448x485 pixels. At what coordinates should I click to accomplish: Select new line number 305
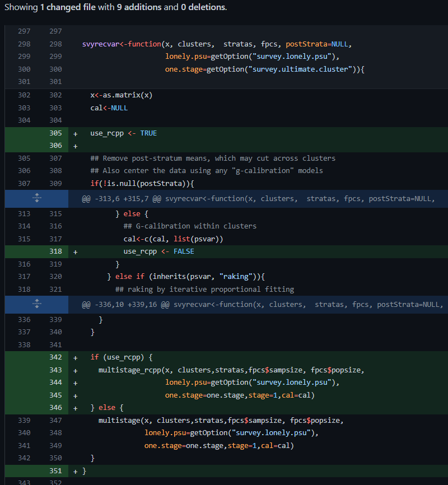point(55,133)
